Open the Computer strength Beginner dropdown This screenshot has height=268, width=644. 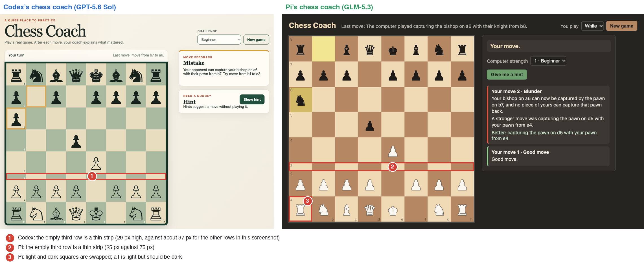[548, 61]
